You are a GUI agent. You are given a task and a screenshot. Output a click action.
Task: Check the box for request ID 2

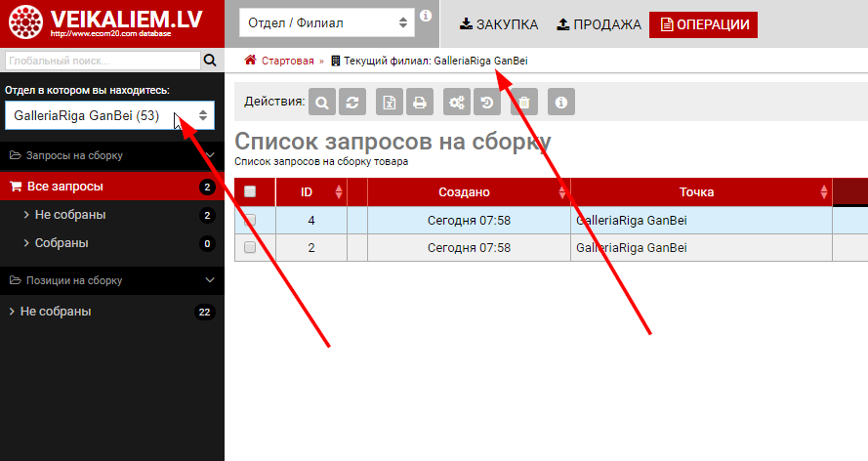(x=250, y=248)
